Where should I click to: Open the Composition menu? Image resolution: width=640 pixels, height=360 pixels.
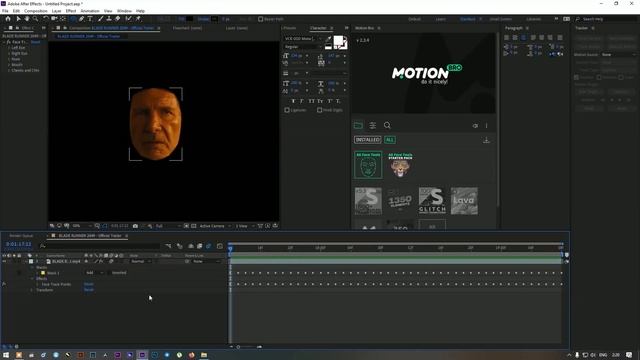(36, 11)
